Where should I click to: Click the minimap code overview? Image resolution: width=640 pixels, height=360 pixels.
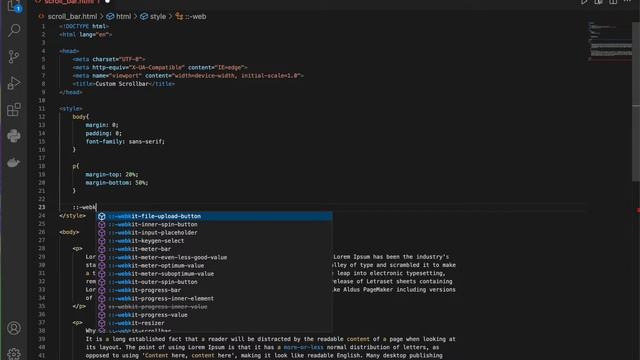coord(610,41)
